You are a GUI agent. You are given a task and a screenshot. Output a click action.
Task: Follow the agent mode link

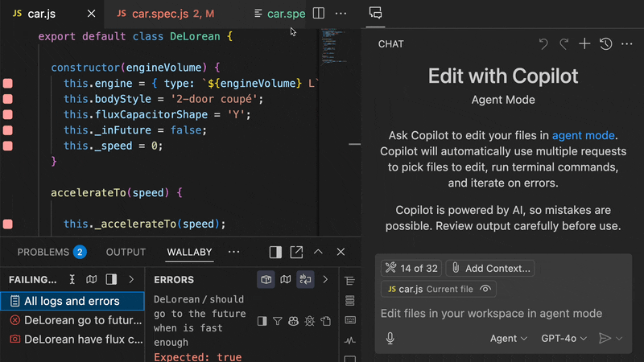(x=583, y=135)
